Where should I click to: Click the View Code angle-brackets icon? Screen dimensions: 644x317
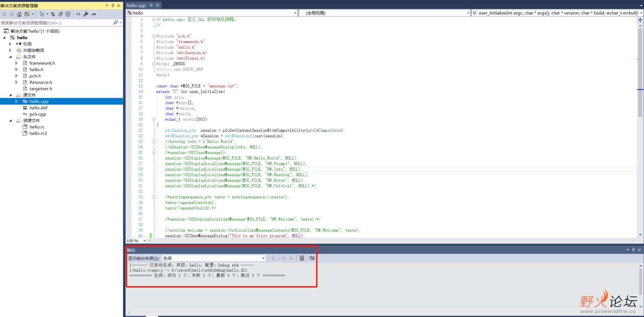[78, 14]
